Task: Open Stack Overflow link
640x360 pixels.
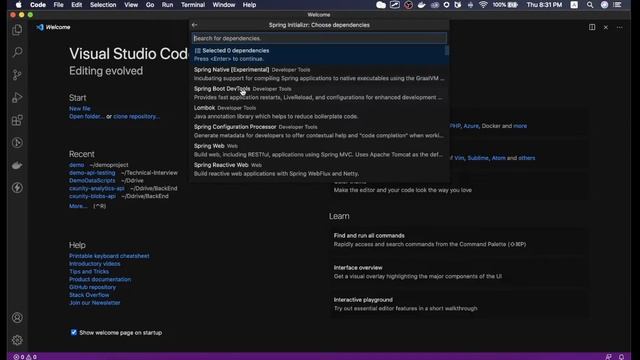Action: (89, 295)
